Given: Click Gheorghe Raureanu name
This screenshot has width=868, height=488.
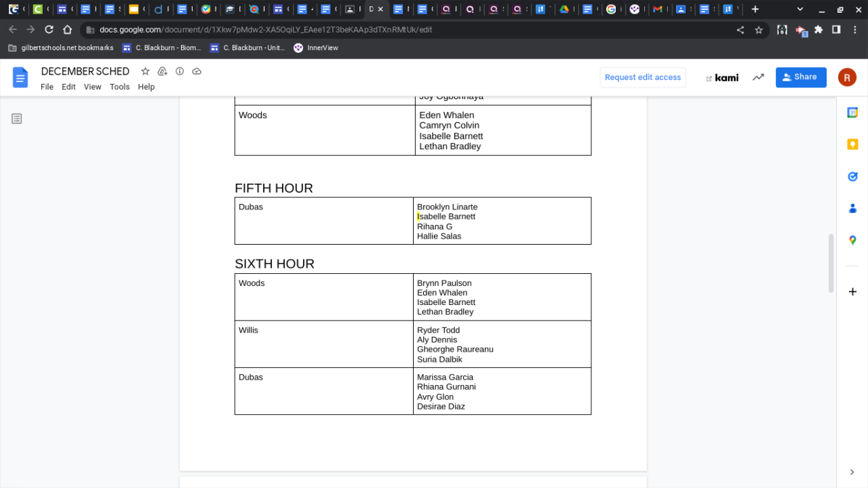Looking at the screenshot, I should point(456,350).
